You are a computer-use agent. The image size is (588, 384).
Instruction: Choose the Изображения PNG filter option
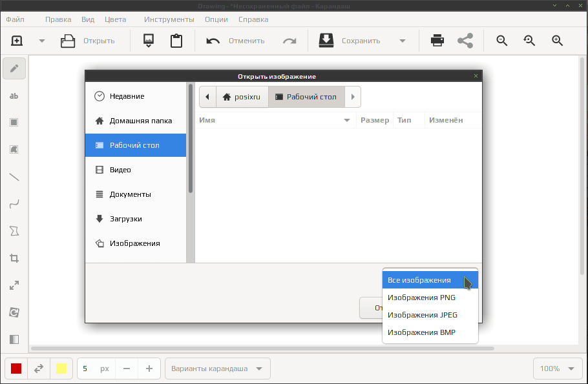coord(430,298)
